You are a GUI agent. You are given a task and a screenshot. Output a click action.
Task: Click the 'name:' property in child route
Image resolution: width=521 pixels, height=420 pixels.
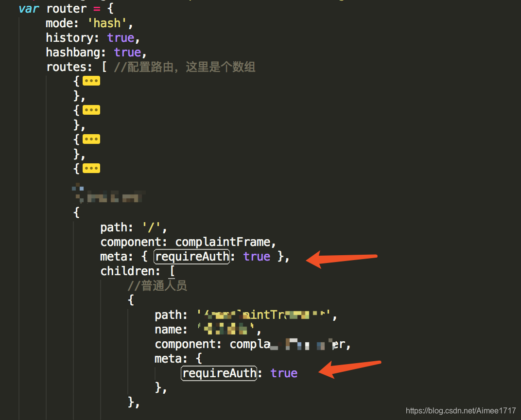171,330
